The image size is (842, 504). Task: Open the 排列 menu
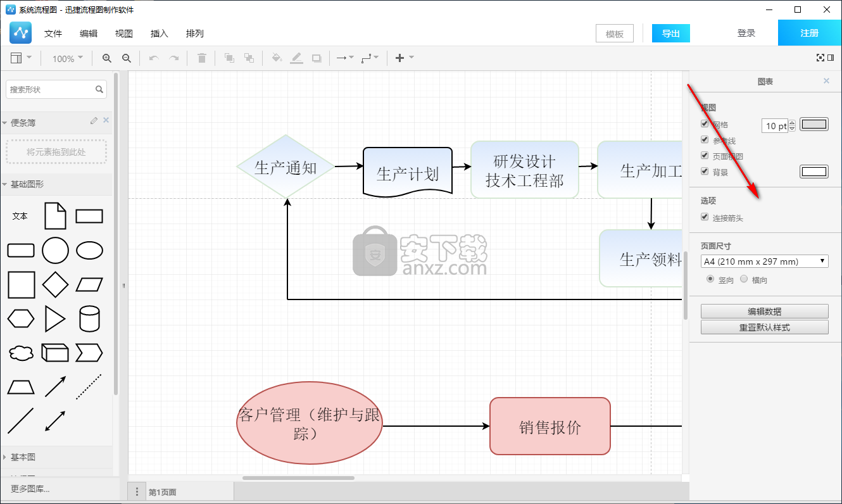195,34
